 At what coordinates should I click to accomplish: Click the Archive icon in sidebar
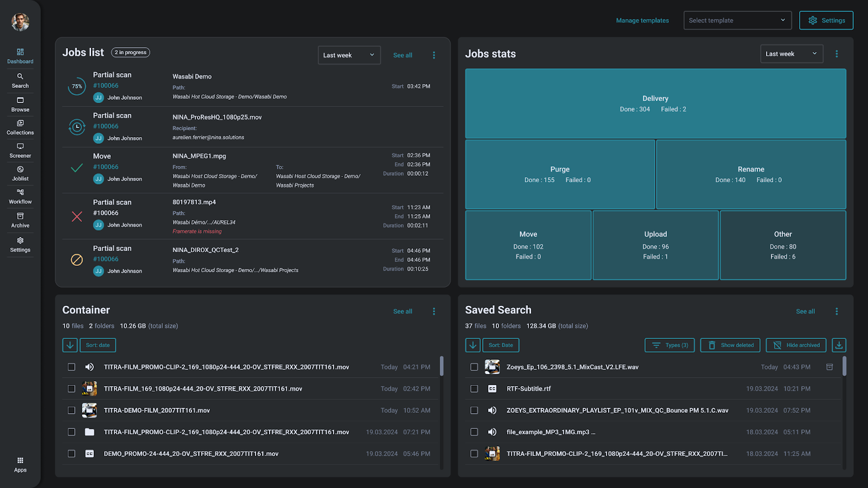pos(20,217)
